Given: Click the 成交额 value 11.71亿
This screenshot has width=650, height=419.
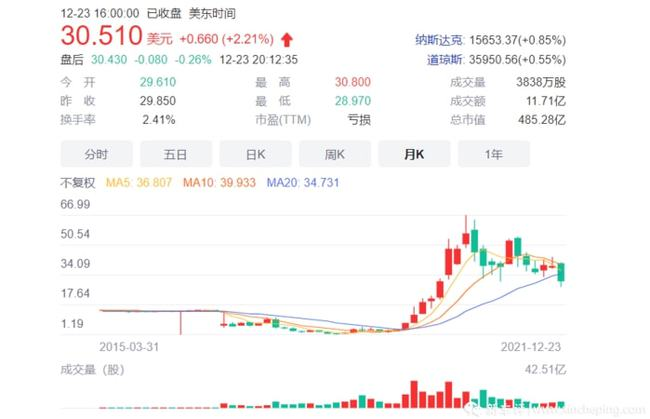Looking at the screenshot, I should (x=546, y=101).
